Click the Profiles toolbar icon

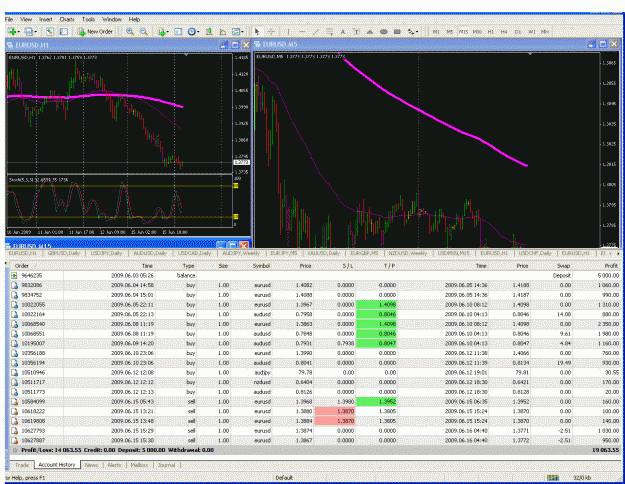pos(28,31)
